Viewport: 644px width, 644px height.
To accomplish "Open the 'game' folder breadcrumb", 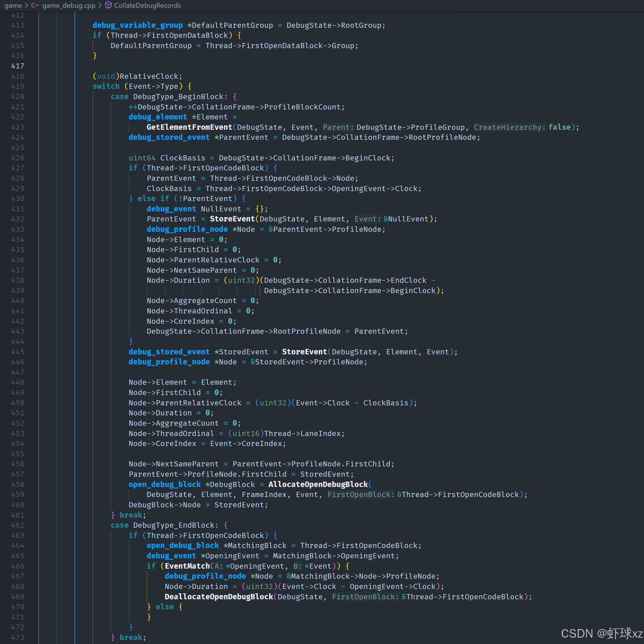I will click(13, 5).
